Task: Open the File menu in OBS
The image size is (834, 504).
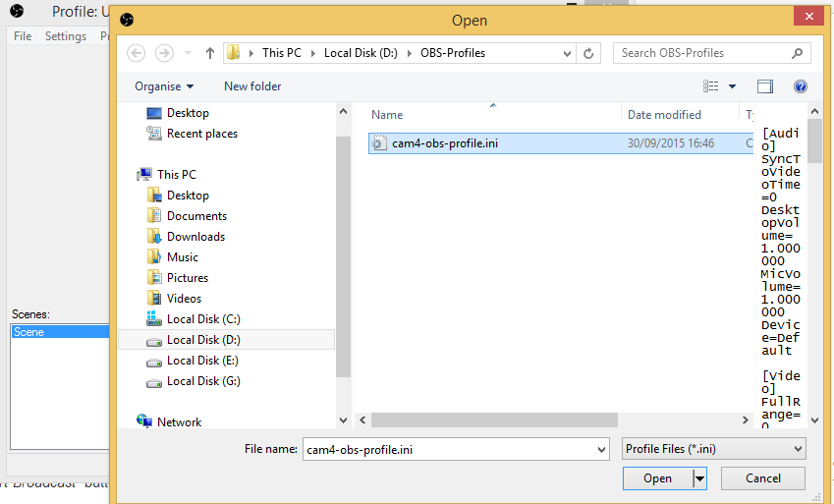Action: coord(23,36)
